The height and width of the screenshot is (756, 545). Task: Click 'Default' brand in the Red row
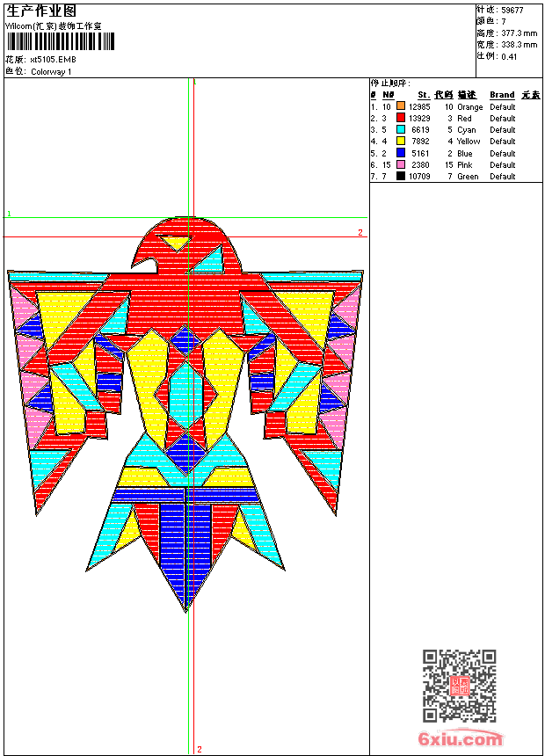click(503, 119)
